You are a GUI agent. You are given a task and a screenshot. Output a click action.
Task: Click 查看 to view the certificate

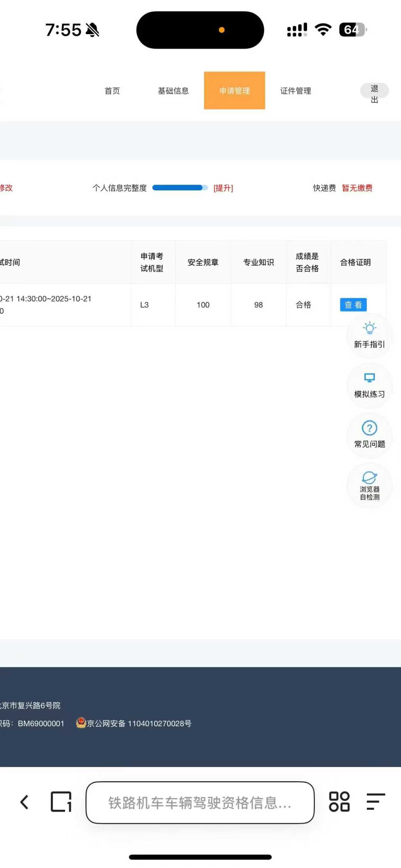tap(353, 305)
